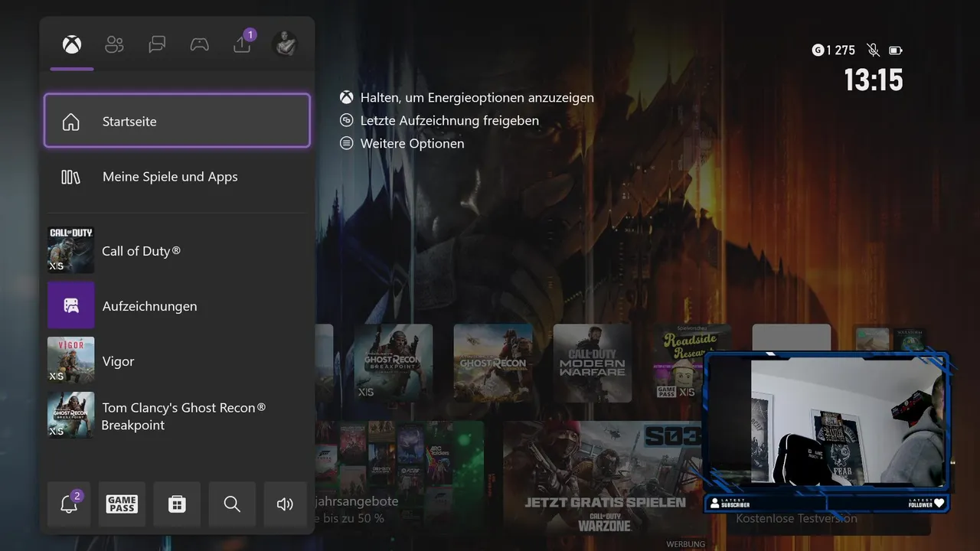Open the Chats tab in guide
This screenshot has width=980, height=551.
pos(157,45)
